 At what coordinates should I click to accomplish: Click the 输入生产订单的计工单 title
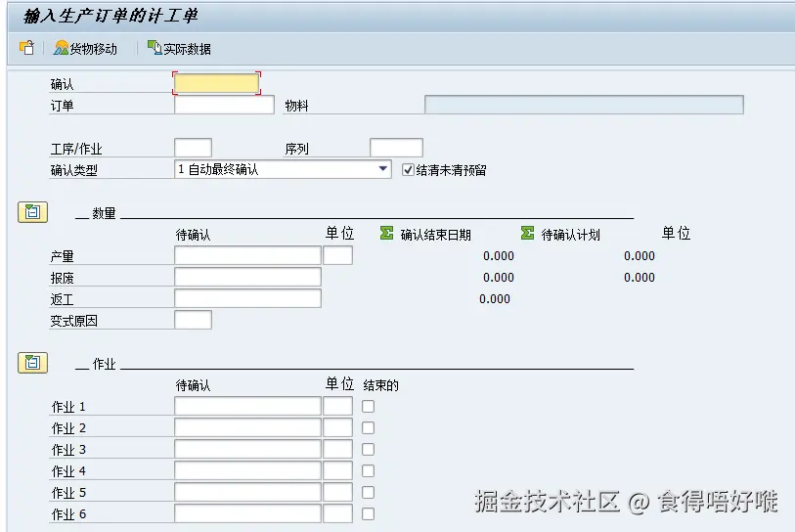(x=110, y=16)
